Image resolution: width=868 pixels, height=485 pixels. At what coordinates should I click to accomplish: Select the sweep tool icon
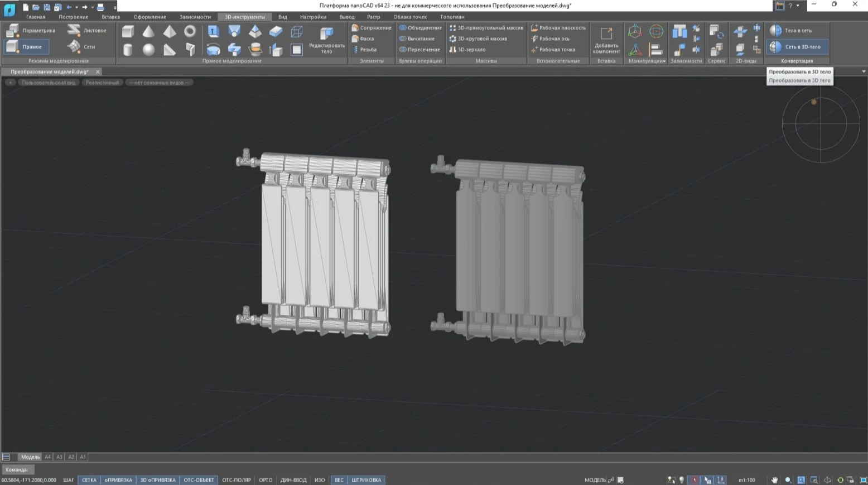pos(234,50)
